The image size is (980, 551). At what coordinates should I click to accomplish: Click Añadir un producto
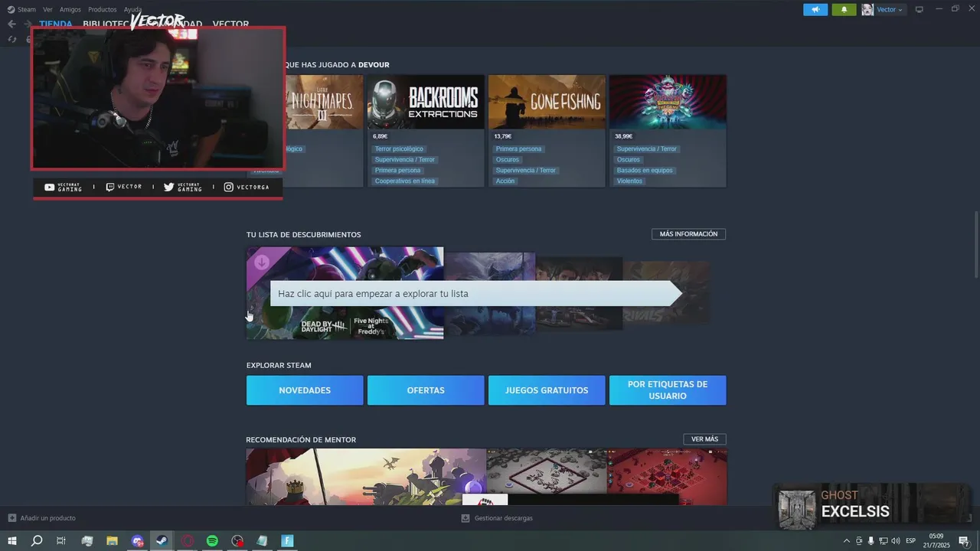tap(47, 518)
